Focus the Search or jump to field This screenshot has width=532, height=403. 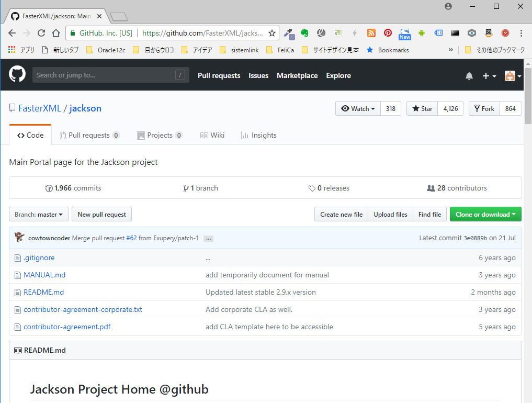tap(110, 75)
